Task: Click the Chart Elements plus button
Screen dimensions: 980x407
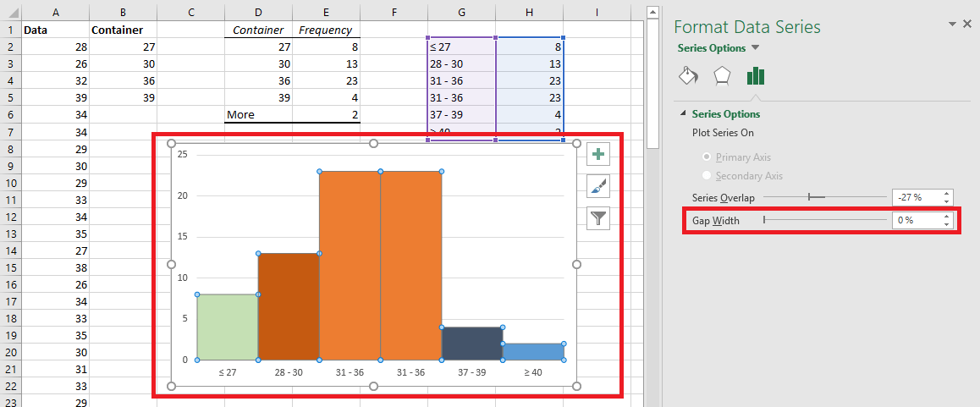Action: click(x=598, y=154)
